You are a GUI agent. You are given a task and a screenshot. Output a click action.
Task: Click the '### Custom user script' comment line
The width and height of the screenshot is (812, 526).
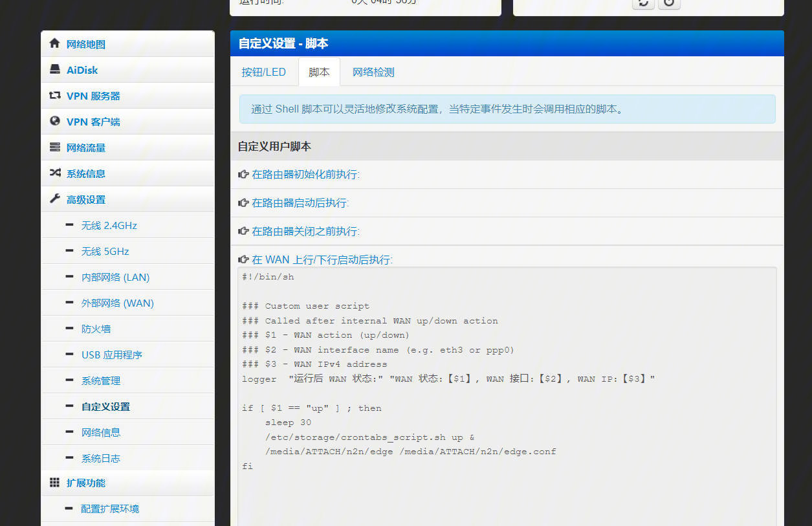(306, 306)
